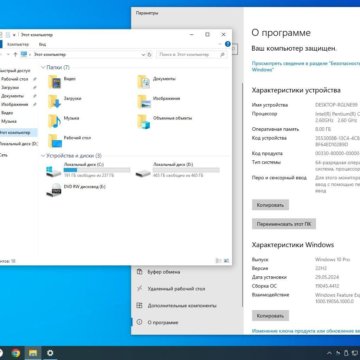Click Копировать under Характеристики устройства
This screenshot has width=360, height=360.
(x=270, y=205)
